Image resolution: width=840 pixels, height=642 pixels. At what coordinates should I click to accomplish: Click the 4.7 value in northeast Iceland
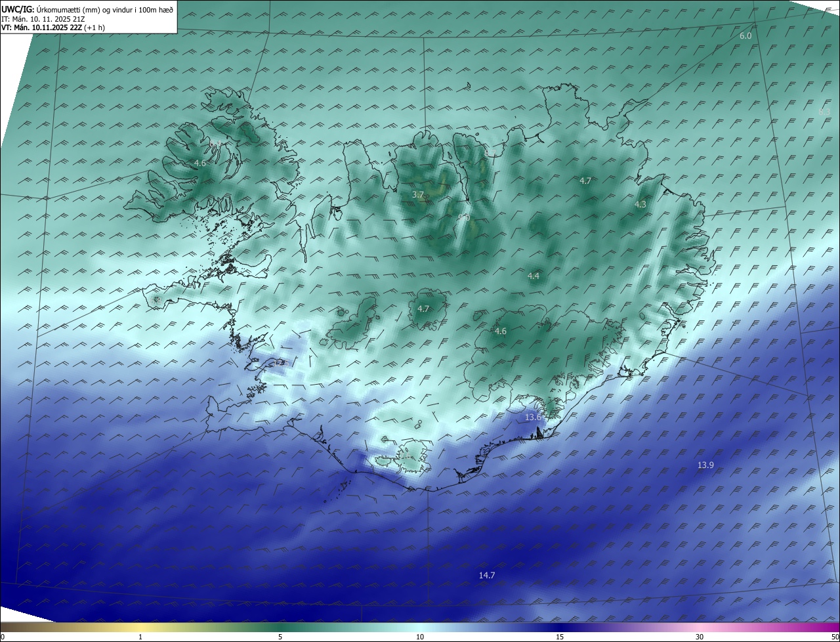click(x=585, y=181)
